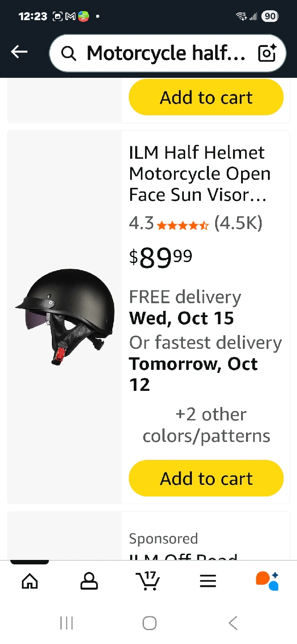Open shopping cart with 17 items
297x644 pixels.
point(148,580)
